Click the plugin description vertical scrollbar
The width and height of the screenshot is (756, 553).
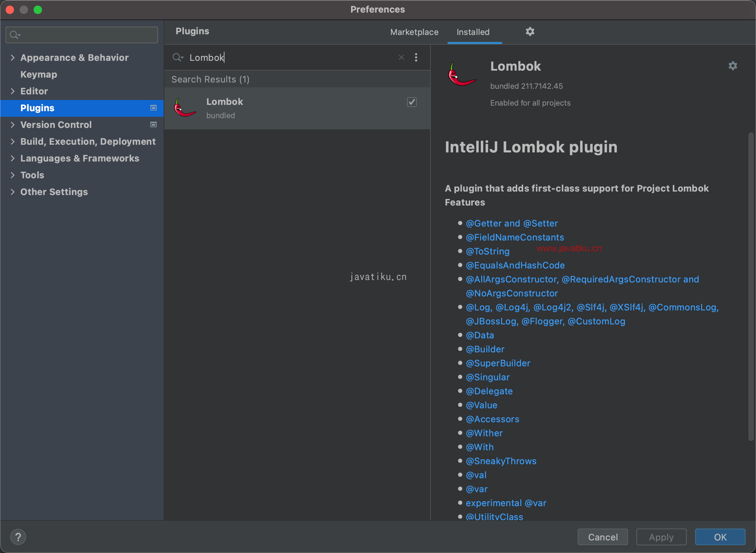pos(751,287)
